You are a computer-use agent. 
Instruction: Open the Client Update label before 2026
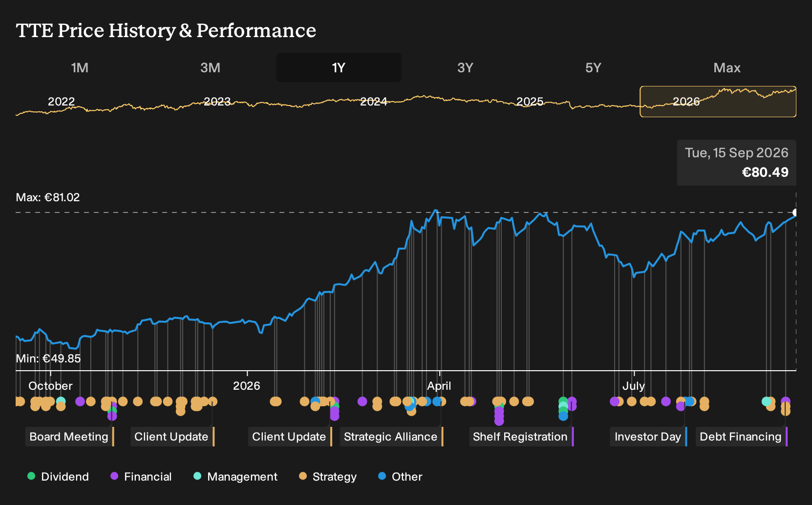click(171, 437)
